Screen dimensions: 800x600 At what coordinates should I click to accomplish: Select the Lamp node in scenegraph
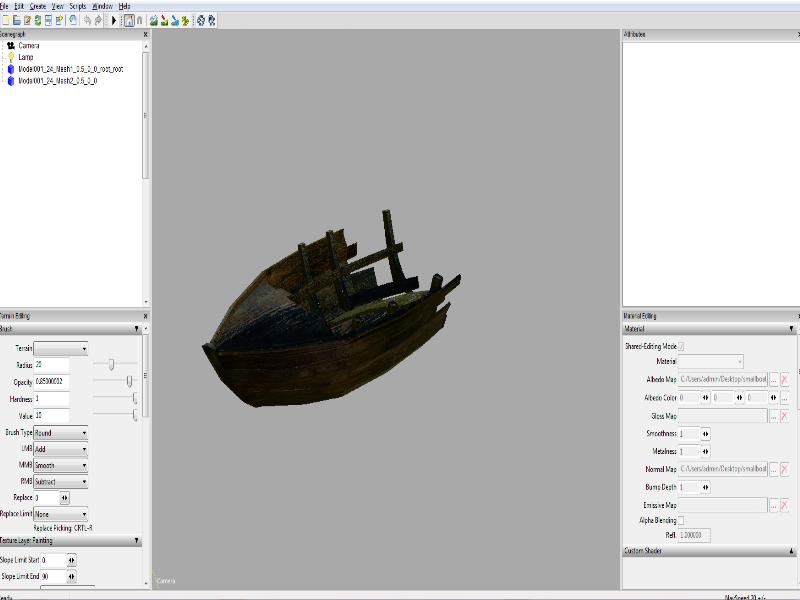click(x=25, y=57)
